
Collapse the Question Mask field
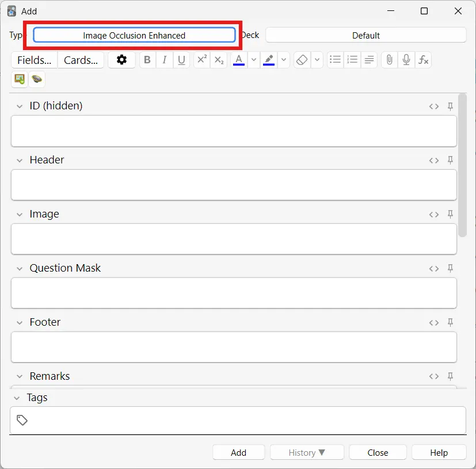[x=20, y=269]
